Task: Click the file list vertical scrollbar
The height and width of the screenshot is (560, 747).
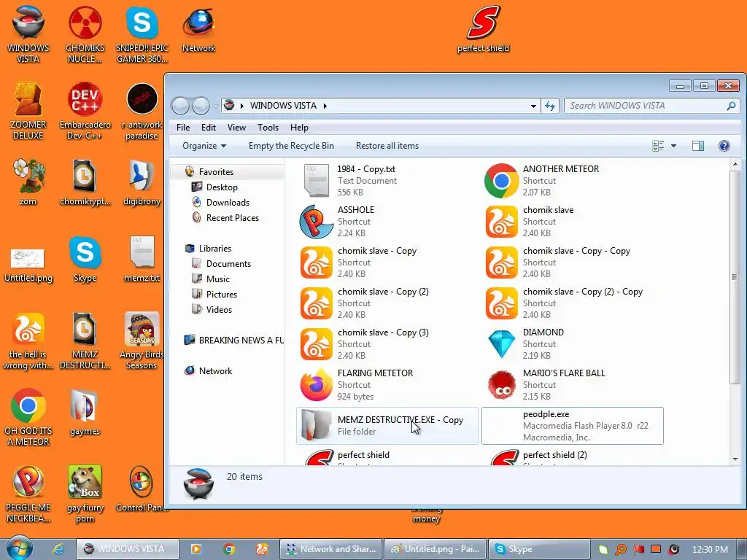Action: [x=735, y=277]
